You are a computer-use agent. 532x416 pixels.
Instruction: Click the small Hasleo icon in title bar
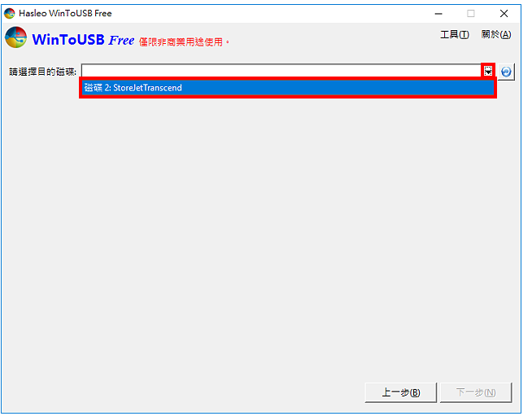click(x=10, y=13)
